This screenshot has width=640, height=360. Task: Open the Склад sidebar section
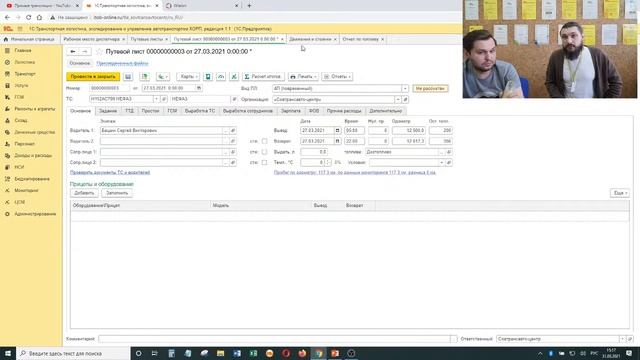[21, 120]
